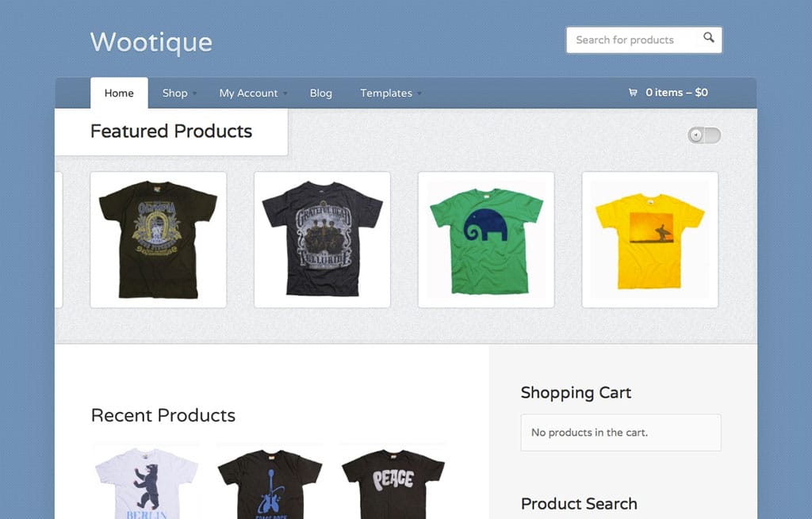Screen dimensions: 812x519
Task: Open the 0 items – $0 cart link
Action: (x=676, y=93)
